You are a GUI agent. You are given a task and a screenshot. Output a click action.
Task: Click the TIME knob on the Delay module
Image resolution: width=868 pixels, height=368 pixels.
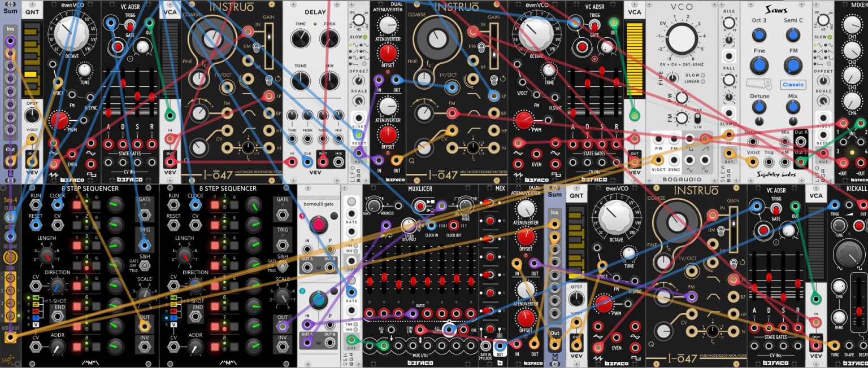[301, 40]
